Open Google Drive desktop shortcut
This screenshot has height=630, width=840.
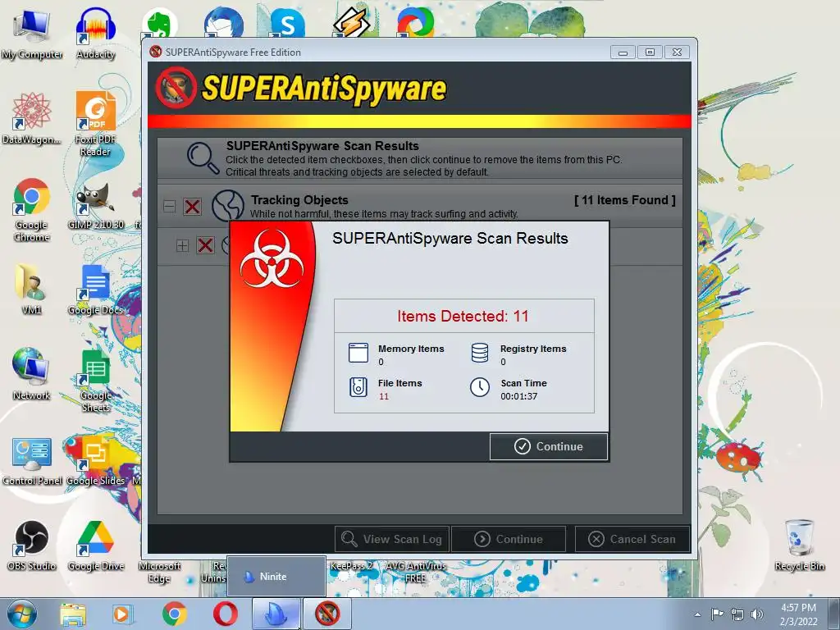coord(95,546)
